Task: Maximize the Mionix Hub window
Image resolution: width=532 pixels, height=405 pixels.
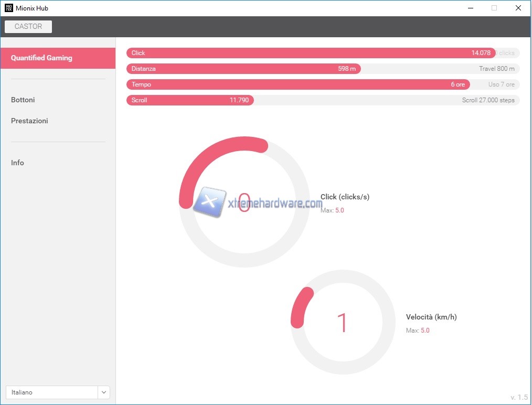Action: (494, 8)
